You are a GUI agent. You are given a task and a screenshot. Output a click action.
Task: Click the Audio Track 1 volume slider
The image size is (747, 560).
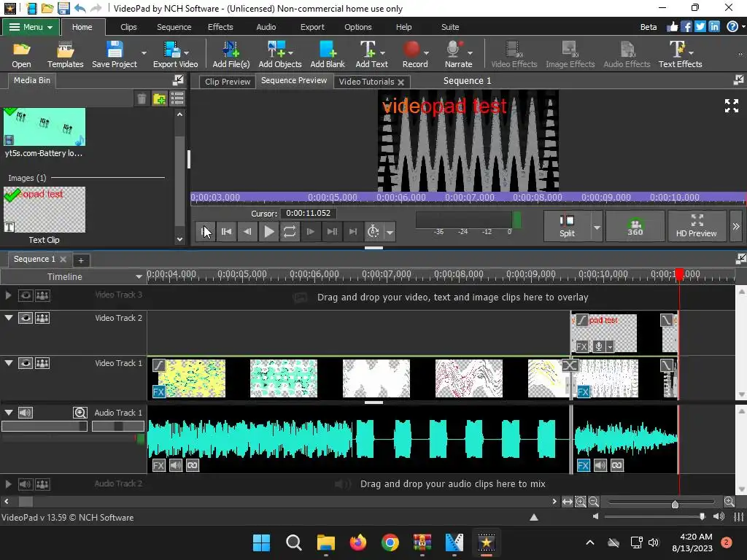coord(44,426)
